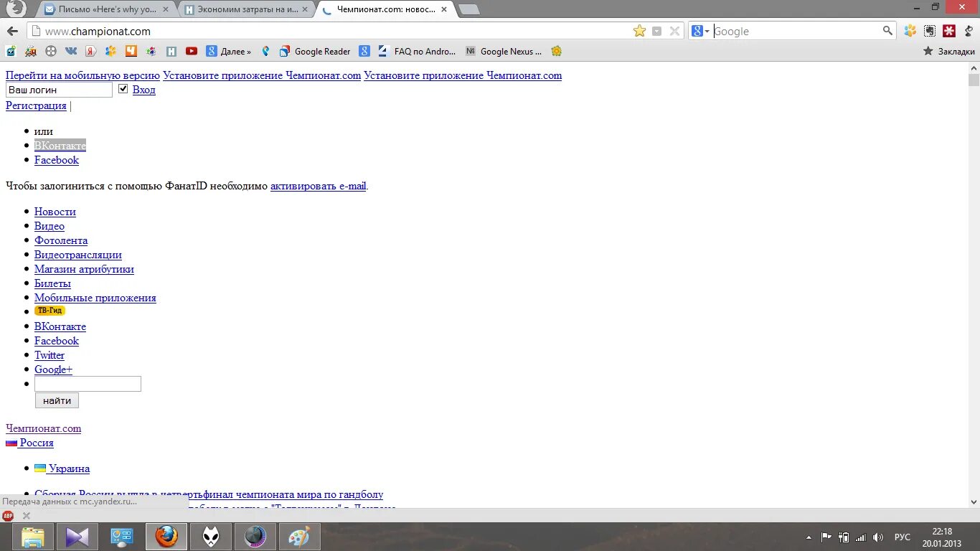The height and width of the screenshot is (551, 980).
Task: Open the orange Ч bookmark icon
Action: pos(131,51)
